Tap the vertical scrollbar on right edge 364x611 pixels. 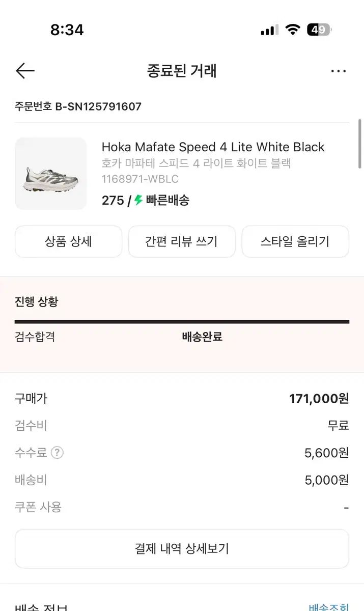pyautogui.click(x=360, y=144)
